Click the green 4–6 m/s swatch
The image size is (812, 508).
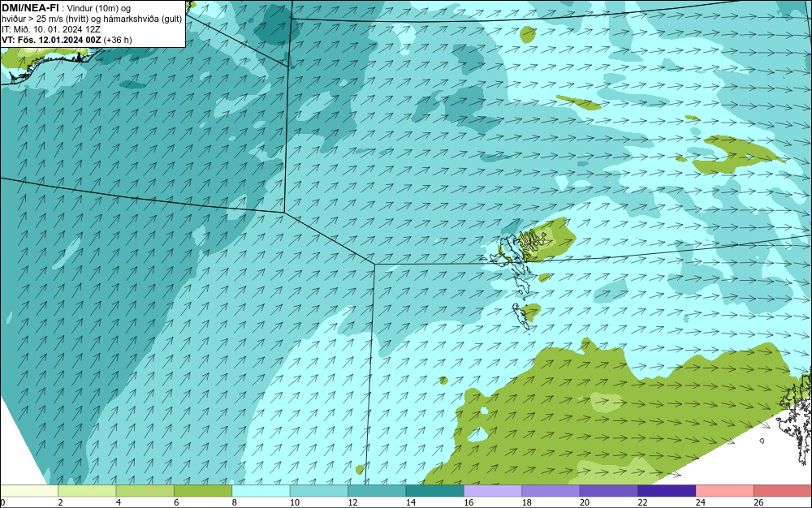pyautogui.click(x=145, y=491)
